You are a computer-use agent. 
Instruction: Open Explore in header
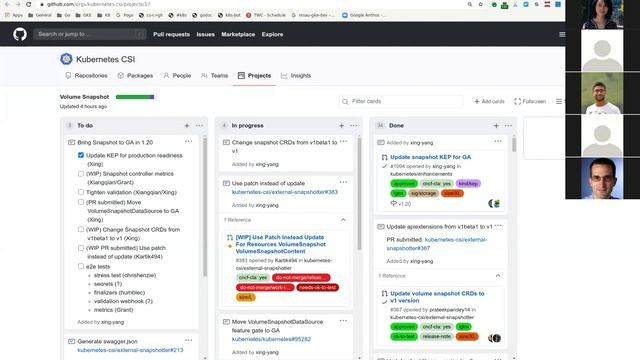(272, 34)
